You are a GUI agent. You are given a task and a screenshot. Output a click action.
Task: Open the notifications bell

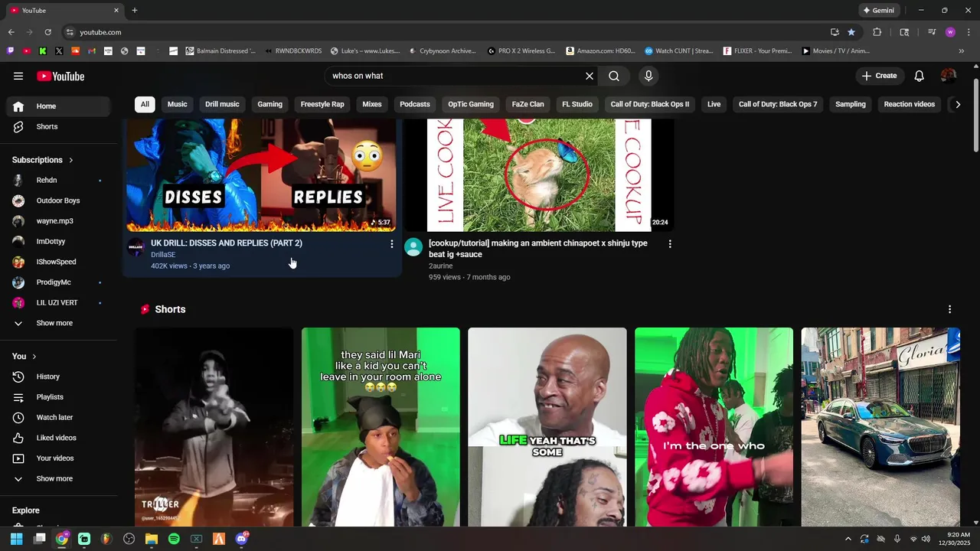[920, 76]
